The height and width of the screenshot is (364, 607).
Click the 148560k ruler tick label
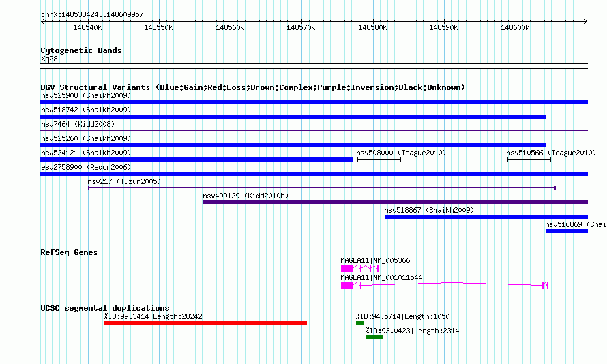point(230,27)
